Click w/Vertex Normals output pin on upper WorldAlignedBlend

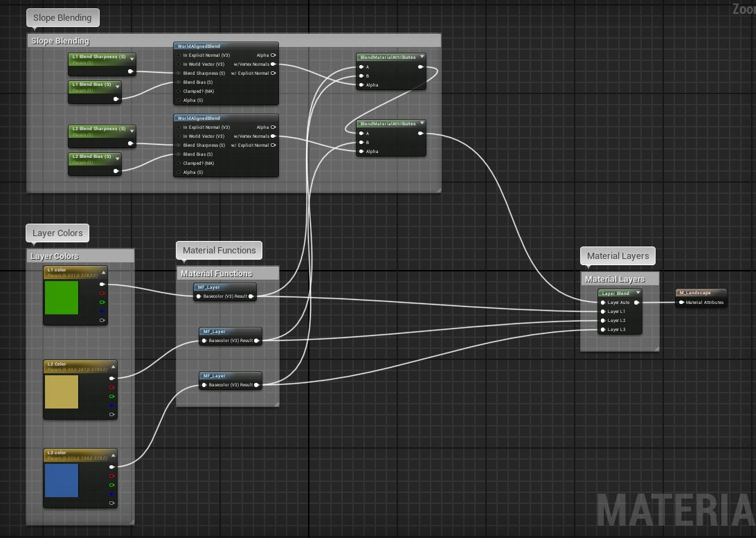click(x=273, y=64)
